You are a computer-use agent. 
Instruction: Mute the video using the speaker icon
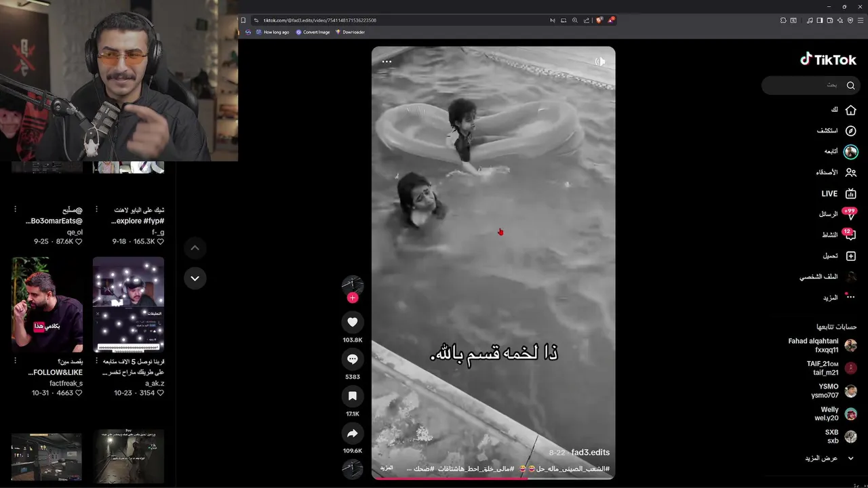tap(600, 62)
